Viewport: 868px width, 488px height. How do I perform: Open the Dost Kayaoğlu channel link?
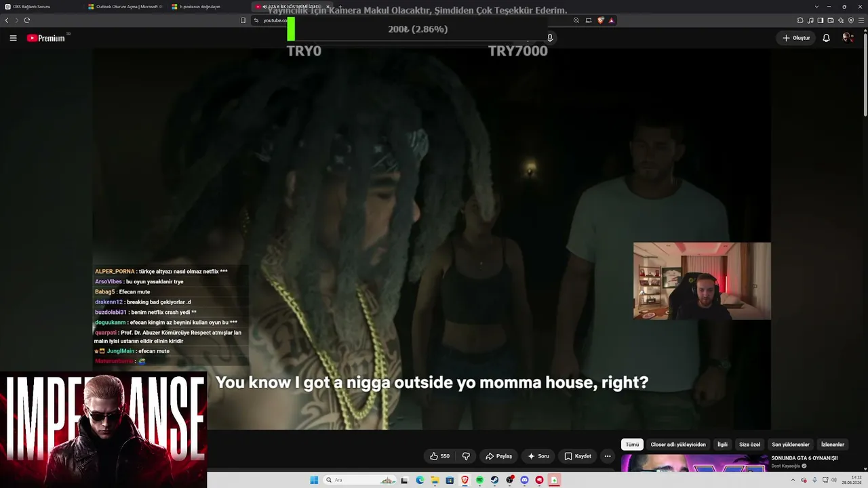tap(786, 466)
